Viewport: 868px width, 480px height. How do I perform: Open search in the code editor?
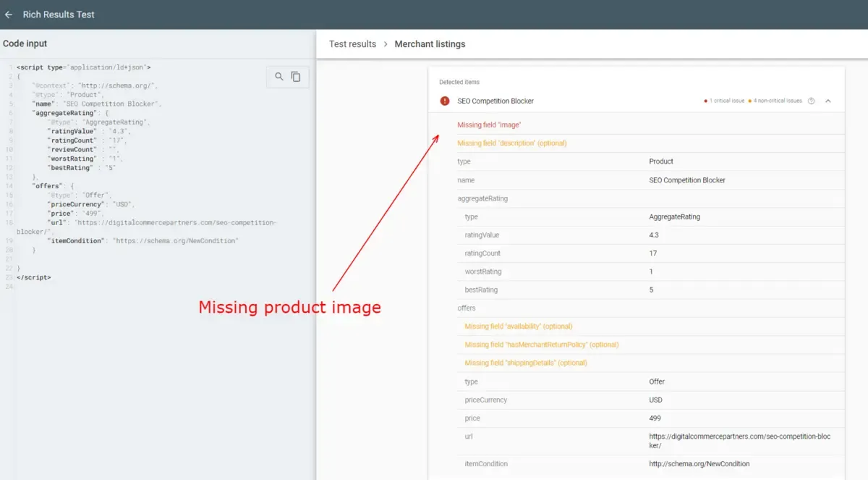[x=279, y=77]
